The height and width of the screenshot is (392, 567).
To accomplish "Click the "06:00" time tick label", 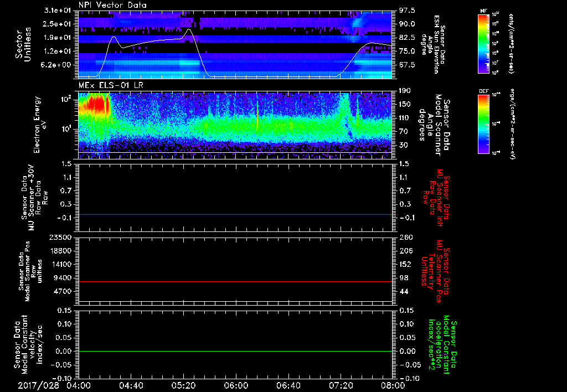I will click(236, 385).
